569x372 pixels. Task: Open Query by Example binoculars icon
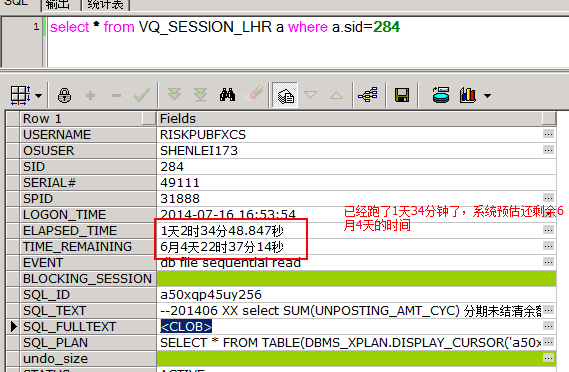(228, 95)
